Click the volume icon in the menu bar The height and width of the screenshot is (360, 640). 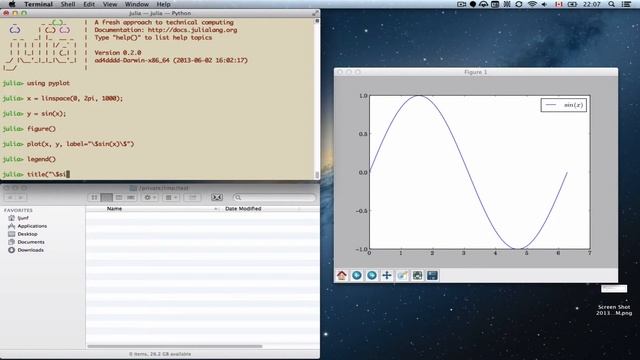(544, 4)
